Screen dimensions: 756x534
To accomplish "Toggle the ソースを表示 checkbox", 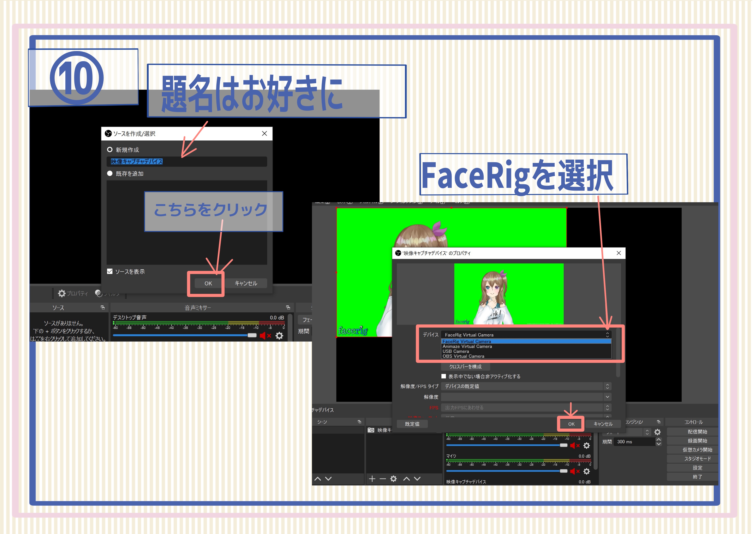I will [x=110, y=271].
